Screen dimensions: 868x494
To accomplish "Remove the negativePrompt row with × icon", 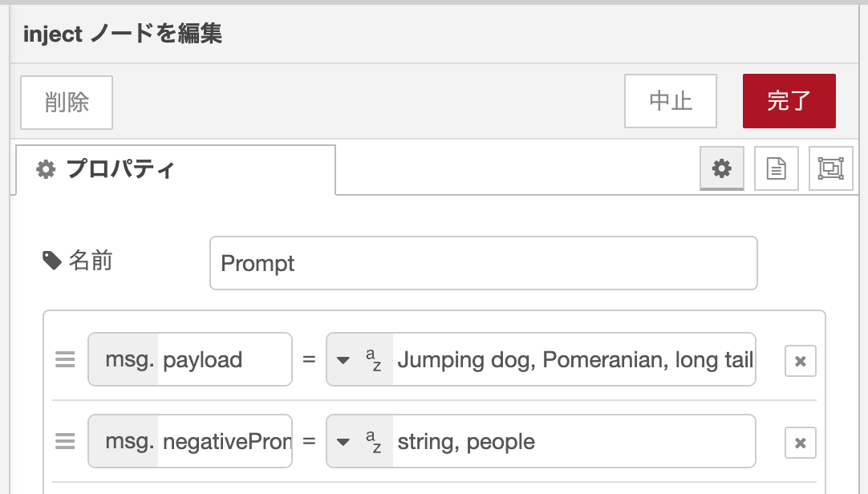I will click(x=799, y=441).
